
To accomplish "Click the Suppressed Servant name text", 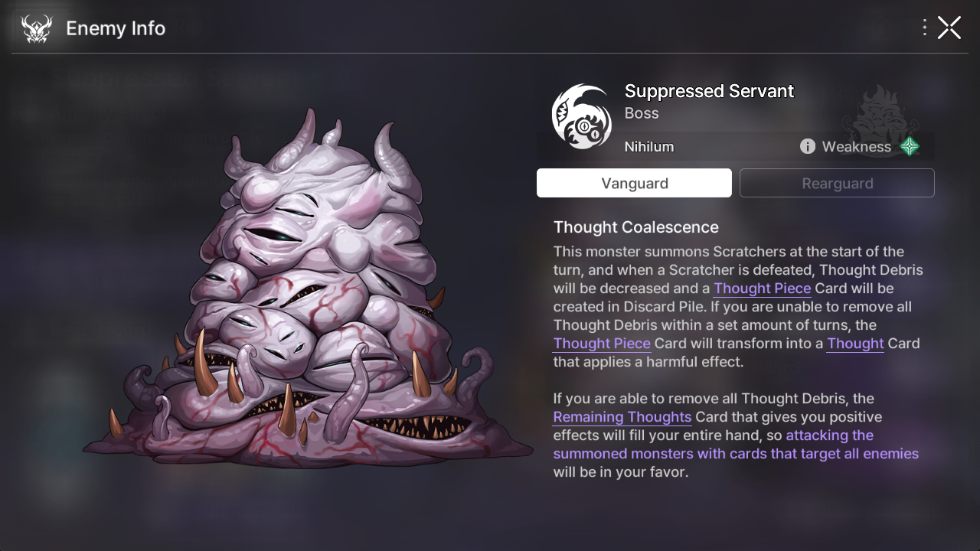I will click(x=709, y=91).
